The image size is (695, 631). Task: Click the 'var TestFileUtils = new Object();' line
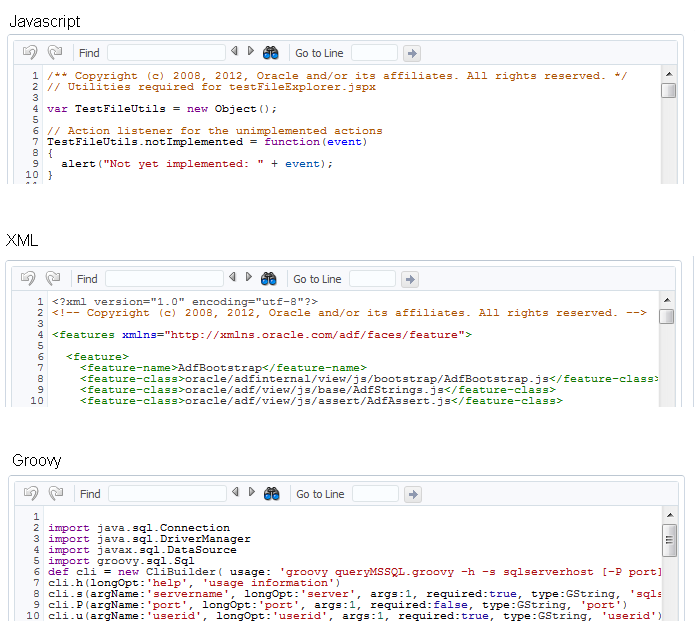(162, 109)
